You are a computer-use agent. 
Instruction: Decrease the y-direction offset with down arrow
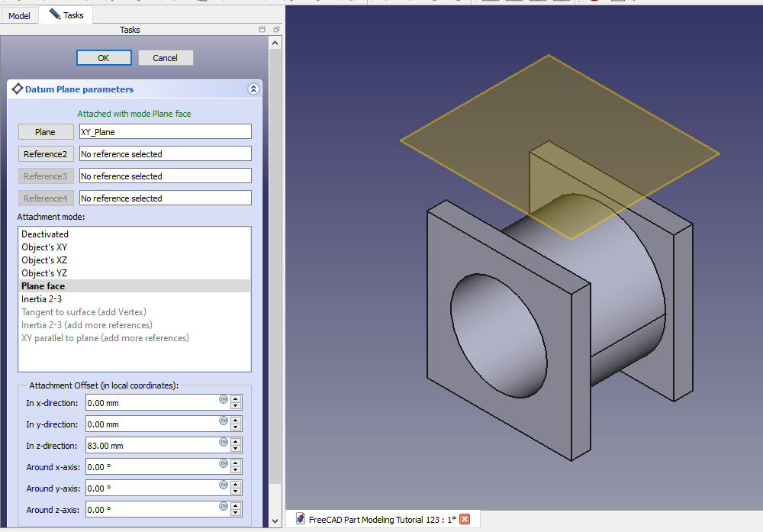coord(236,427)
